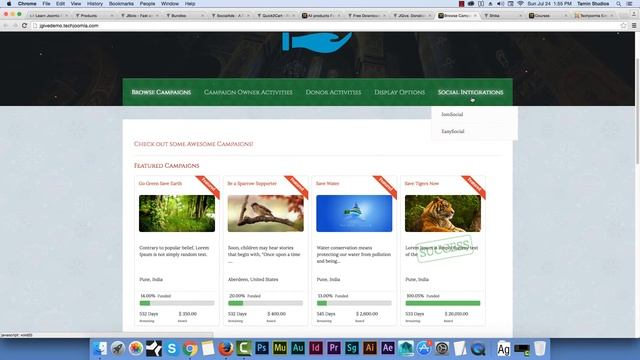Launch Launchpad rocket icon in dock
640x360 pixels.
click(x=118, y=348)
